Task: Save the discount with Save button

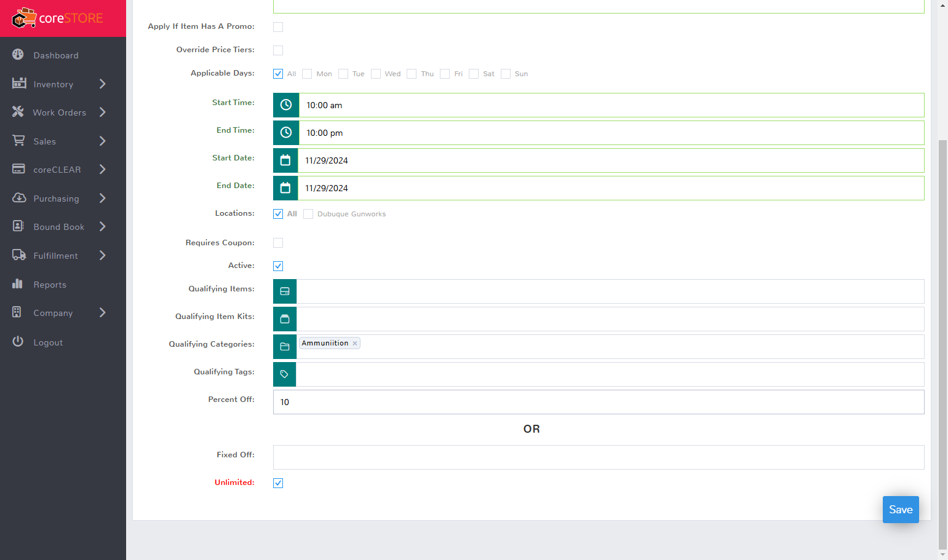Action: click(901, 510)
